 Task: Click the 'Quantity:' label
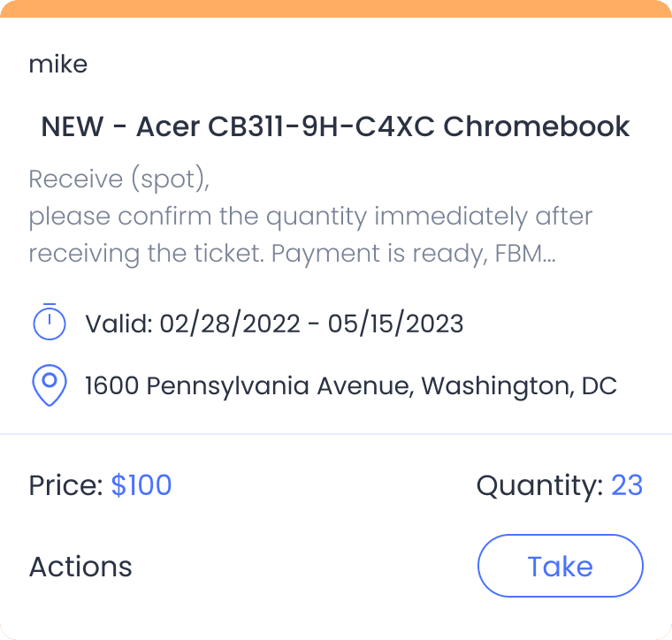click(539, 485)
